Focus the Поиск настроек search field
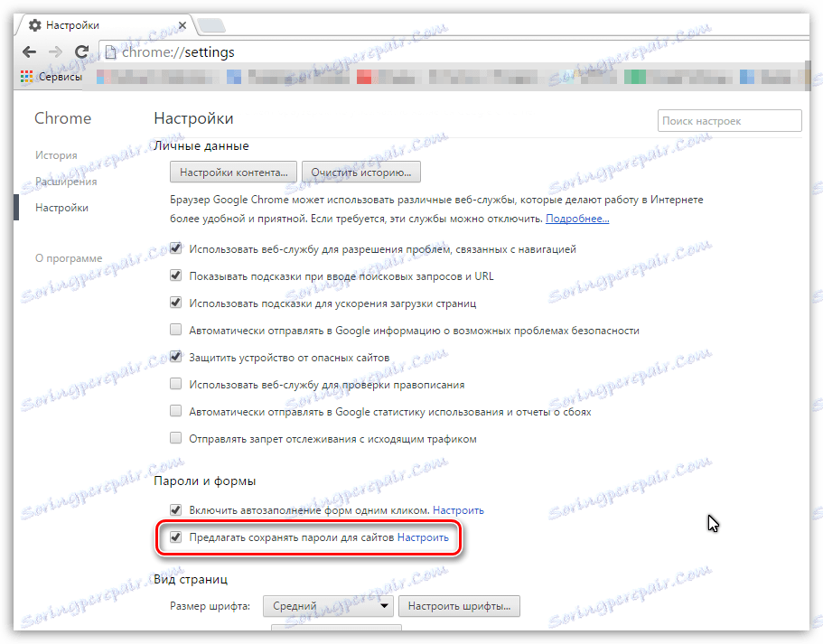Screen dimensions: 823x644 click(x=729, y=121)
